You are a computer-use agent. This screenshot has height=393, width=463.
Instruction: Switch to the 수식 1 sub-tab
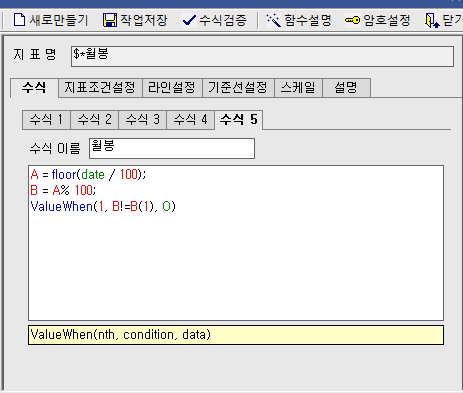click(x=46, y=120)
